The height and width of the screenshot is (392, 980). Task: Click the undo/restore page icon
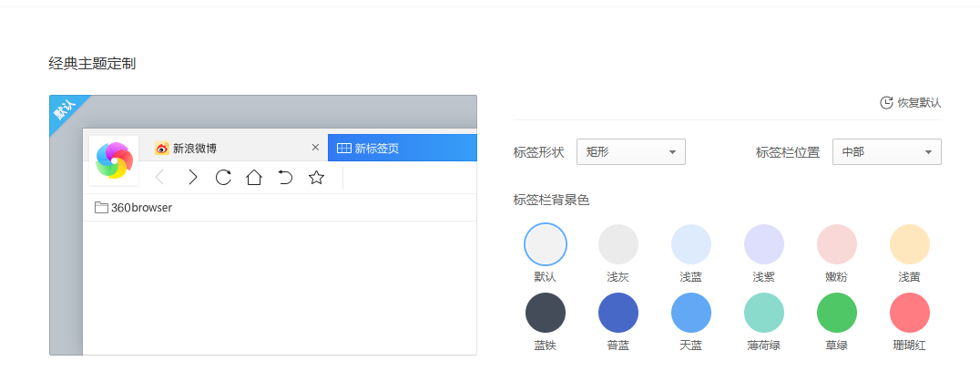click(x=285, y=178)
